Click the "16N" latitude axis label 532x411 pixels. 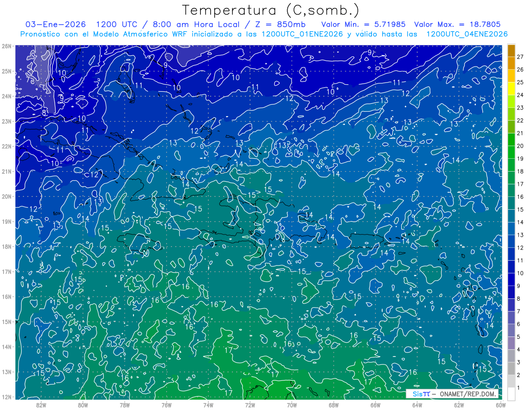[6, 297]
